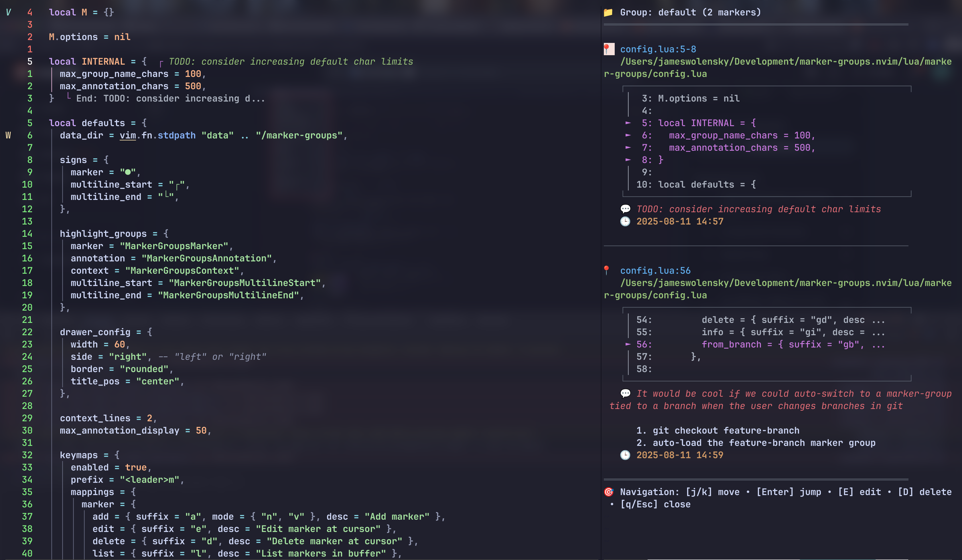Click speech bubble icon beside TODO annotation
Screen dimensions: 962x560
tap(625, 209)
